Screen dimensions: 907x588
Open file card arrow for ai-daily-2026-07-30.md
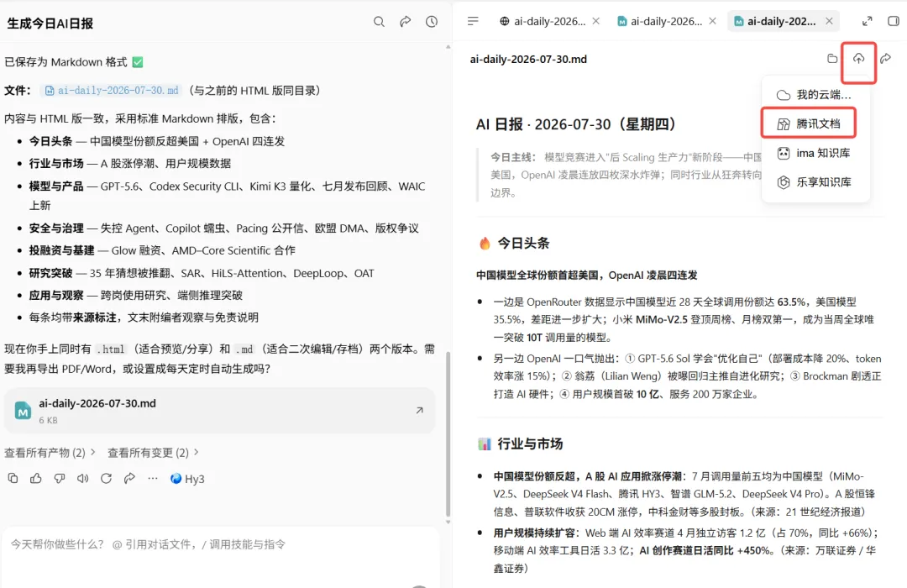(x=419, y=410)
